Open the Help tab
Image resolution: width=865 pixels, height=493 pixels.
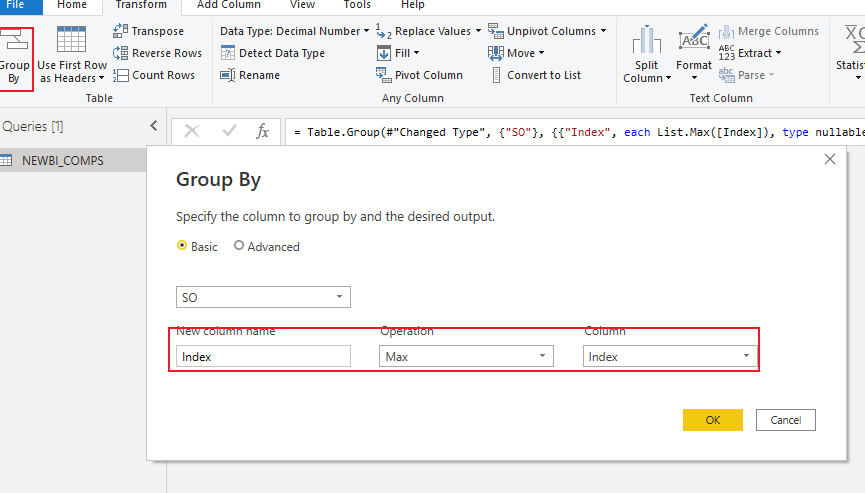click(x=413, y=6)
